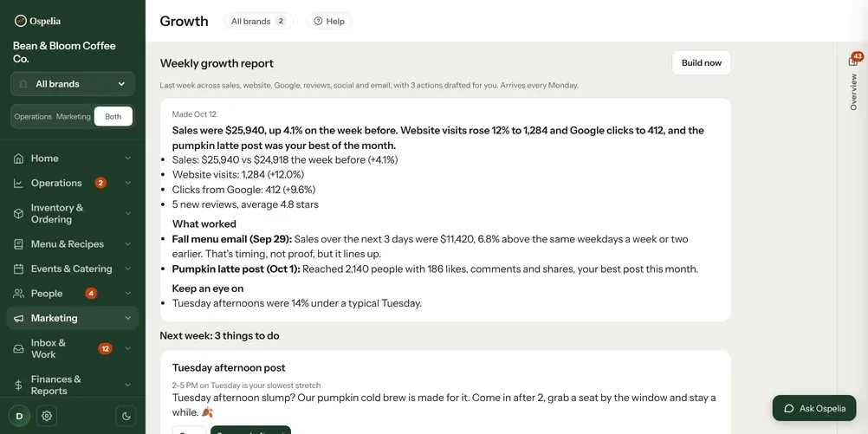
Task: Expand the Inbox & Work chevron
Action: [128, 349]
